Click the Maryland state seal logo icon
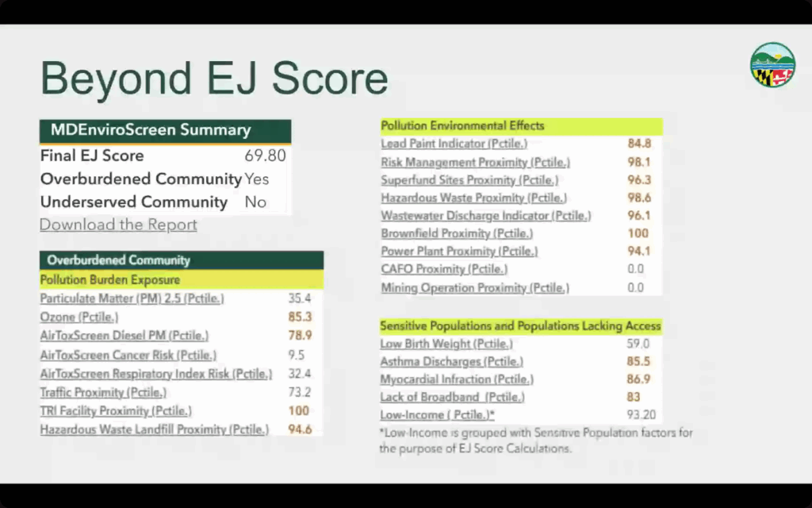 pyautogui.click(x=772, y=65)
